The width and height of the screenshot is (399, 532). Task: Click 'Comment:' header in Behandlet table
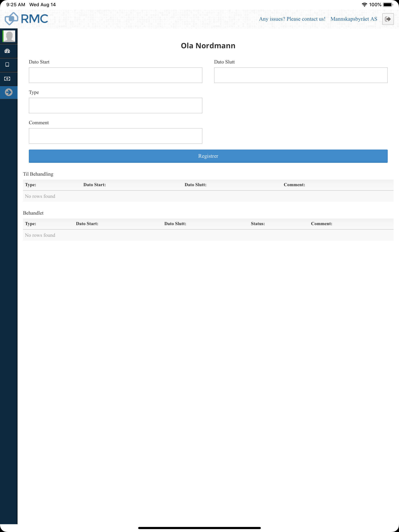(321, 224)
